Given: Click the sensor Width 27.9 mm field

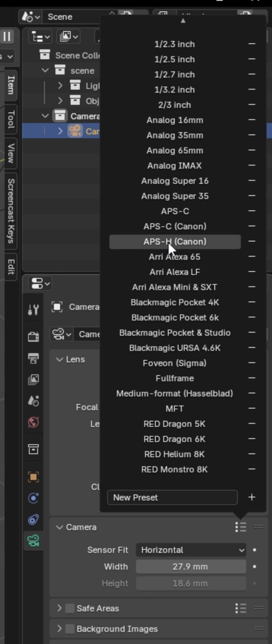Looking at the screenshot, I should (191, 567).
